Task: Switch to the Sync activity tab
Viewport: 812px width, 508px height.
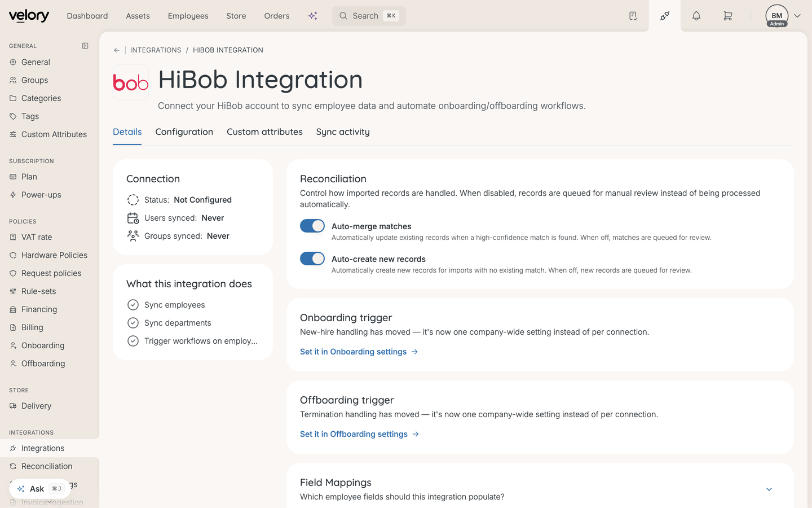Action: 343,132
